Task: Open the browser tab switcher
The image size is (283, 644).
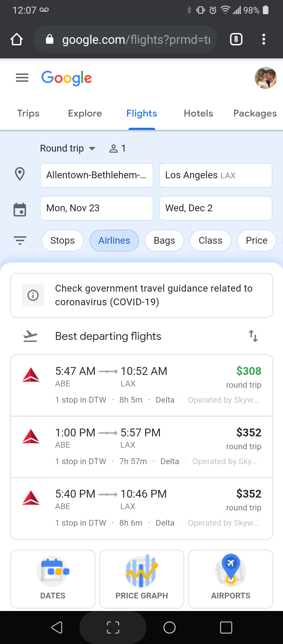Action: click(236, 40)
